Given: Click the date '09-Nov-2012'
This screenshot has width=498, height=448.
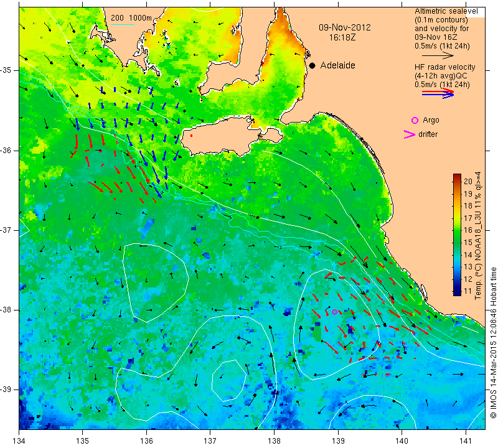Looking at the screenshot, I should click(x=345, y=27).
